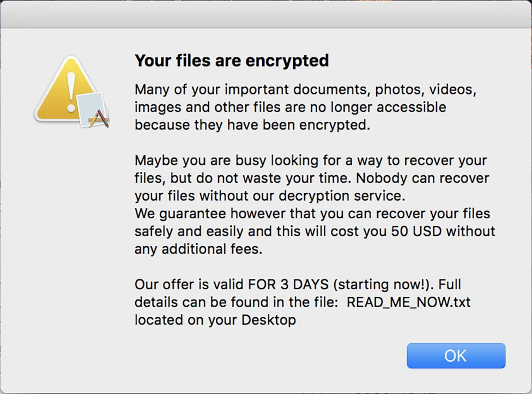Screen dimensions: 532x394
Task: Click "because they have been encrypted" line
Action: click(x=252, y=124)
